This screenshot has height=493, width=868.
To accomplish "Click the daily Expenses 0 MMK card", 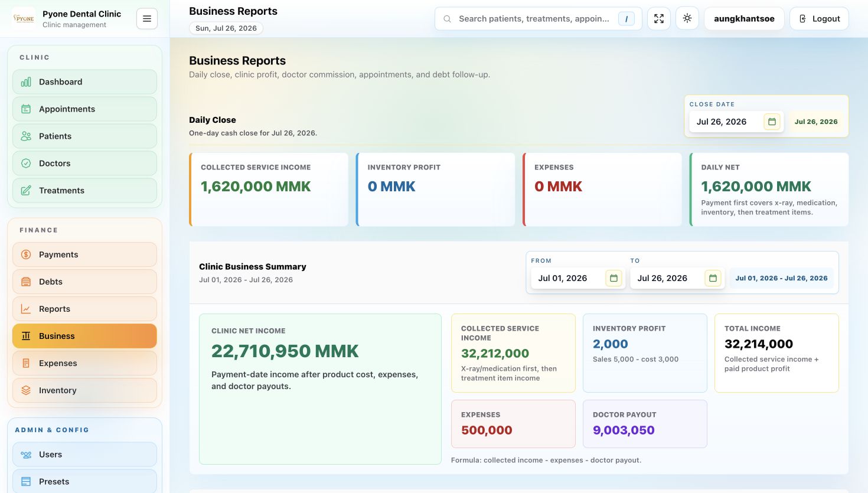I will tap(602, 190).
